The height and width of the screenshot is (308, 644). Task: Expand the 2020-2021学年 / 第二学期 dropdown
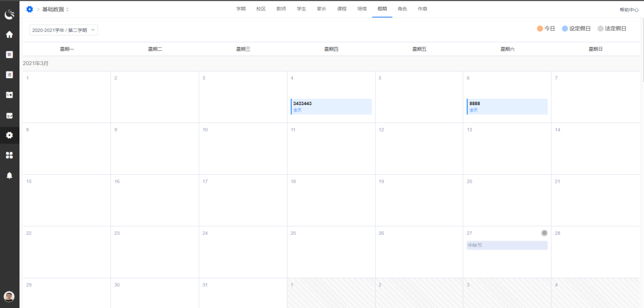(x=63, y=30)
